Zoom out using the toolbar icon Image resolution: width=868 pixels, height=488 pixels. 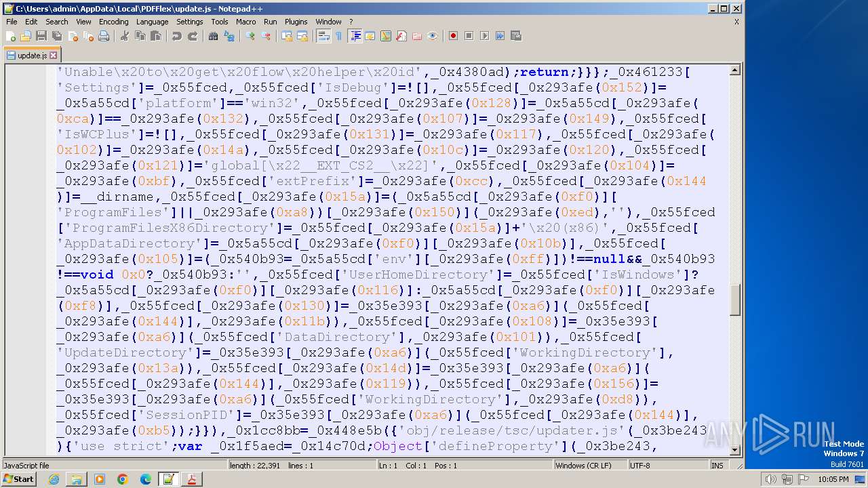click(x=266, y=36)
